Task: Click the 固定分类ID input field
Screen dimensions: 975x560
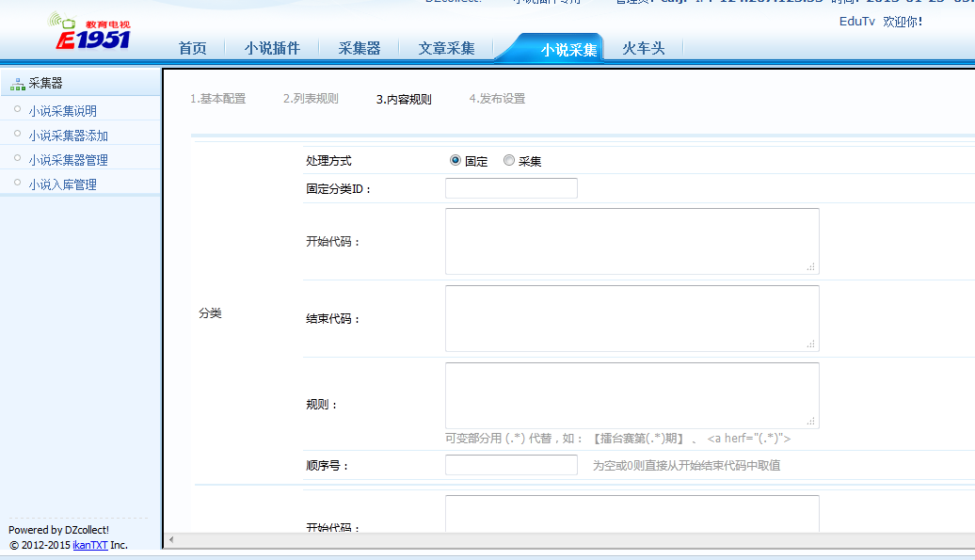Action: (x=511, y=188)
